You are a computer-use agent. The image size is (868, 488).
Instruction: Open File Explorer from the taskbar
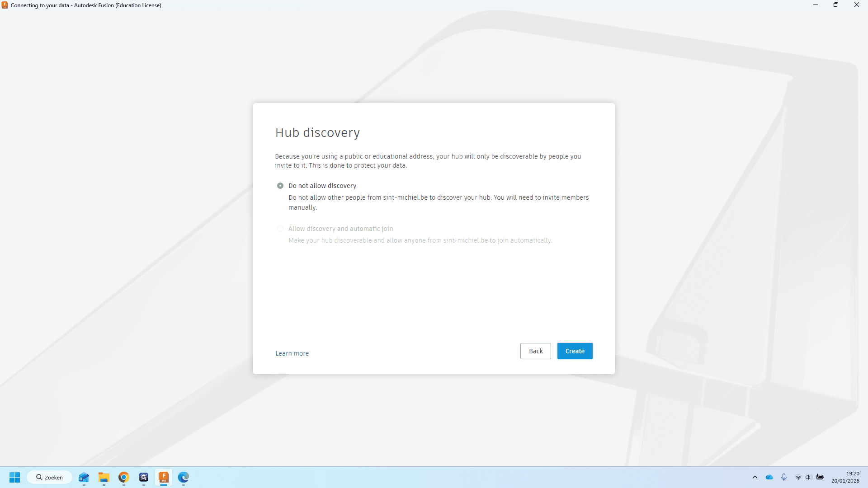104,477
